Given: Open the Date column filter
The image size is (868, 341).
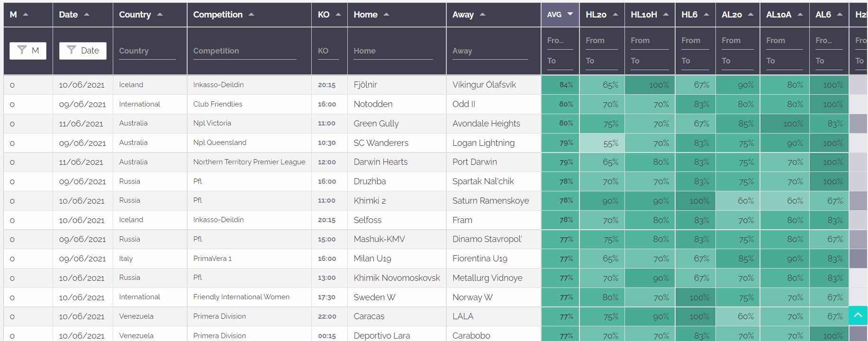Looking at the screenshot, I should tap(82, 50).
